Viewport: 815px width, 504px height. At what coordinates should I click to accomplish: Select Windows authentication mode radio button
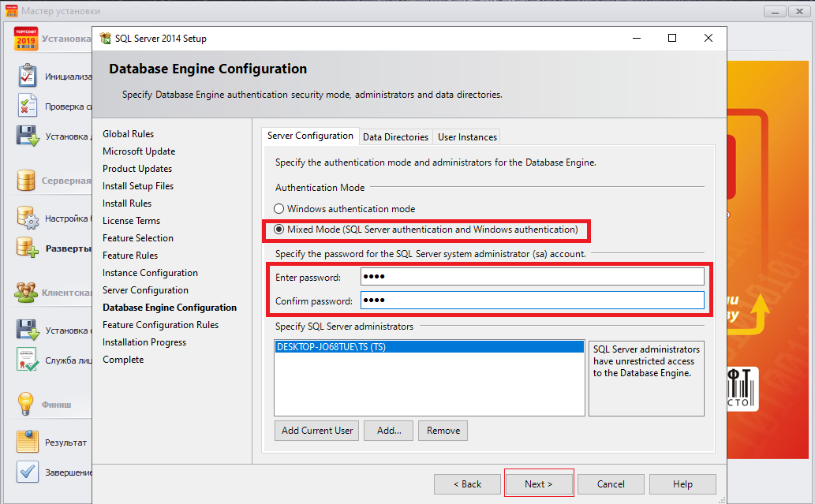tap(278, 209)
